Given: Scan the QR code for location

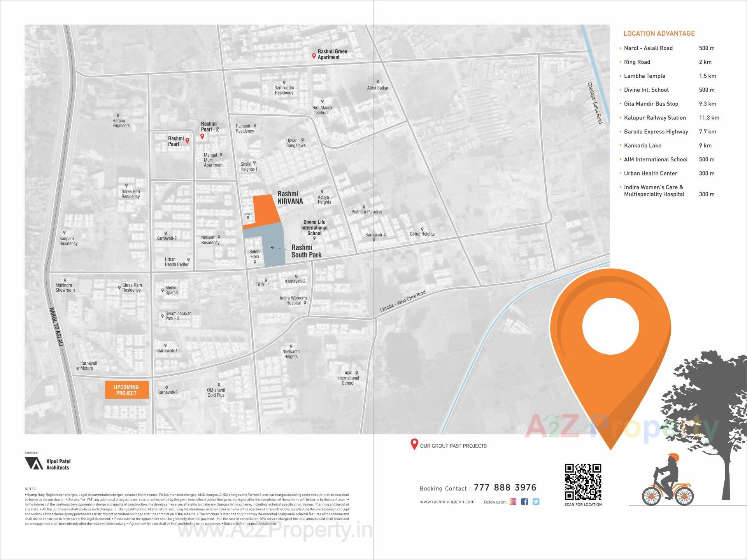Looking at the screenshot, I should tap(583, 482).
